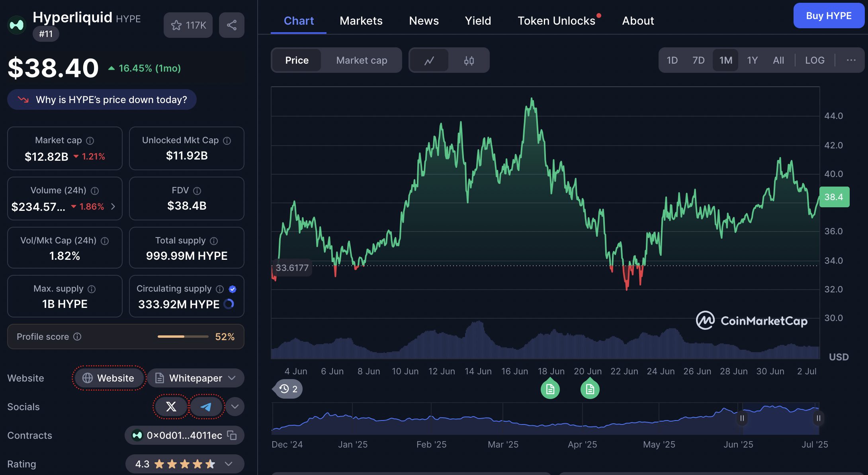
Task: Click the news marker below 20 Jun
Action: [590, 389]
